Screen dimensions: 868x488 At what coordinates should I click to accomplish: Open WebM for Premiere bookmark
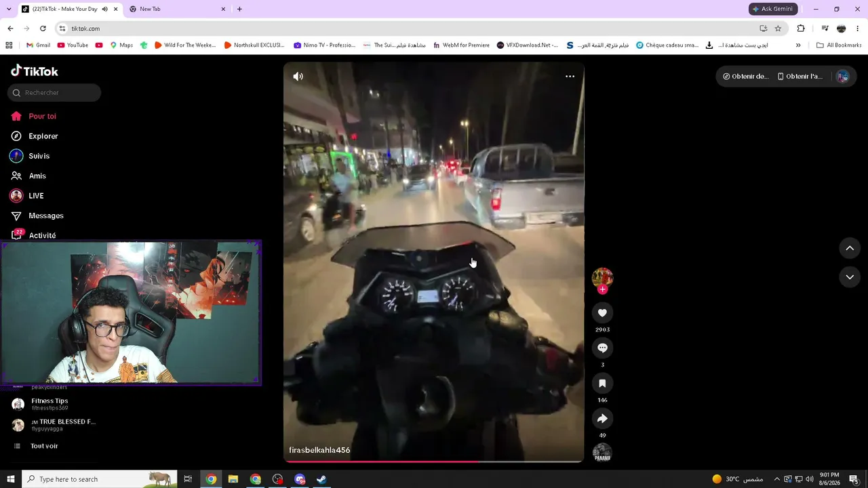pos(461,45)
